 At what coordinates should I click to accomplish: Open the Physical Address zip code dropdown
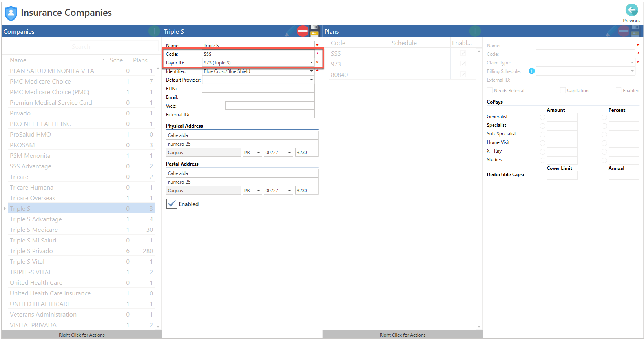[x=290, y=152]
